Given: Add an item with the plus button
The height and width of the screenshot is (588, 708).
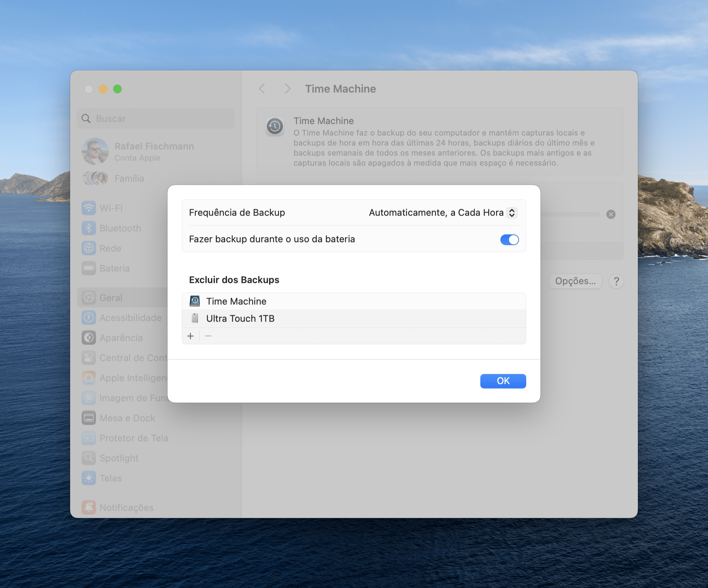Looking at the screenshot, I should 190,336.
